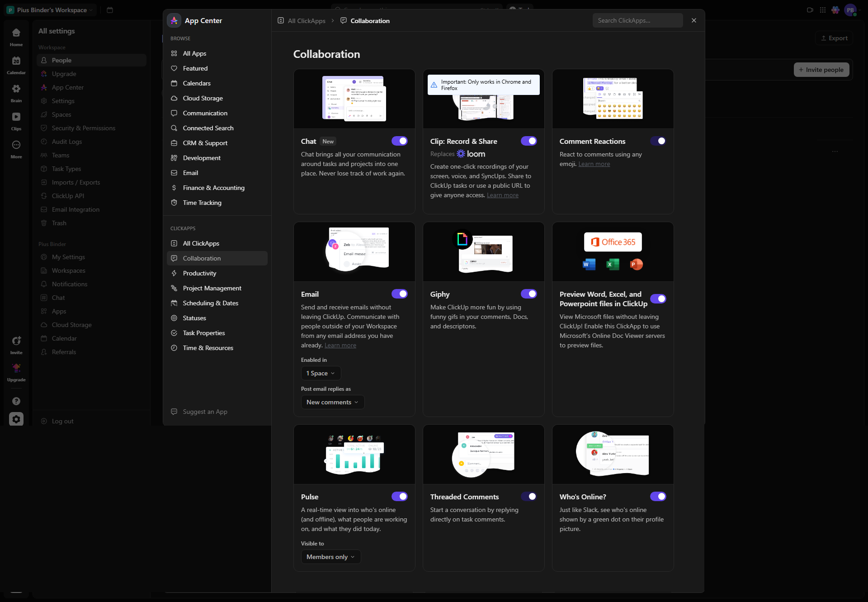Select Calendars category

pos(217,83)
